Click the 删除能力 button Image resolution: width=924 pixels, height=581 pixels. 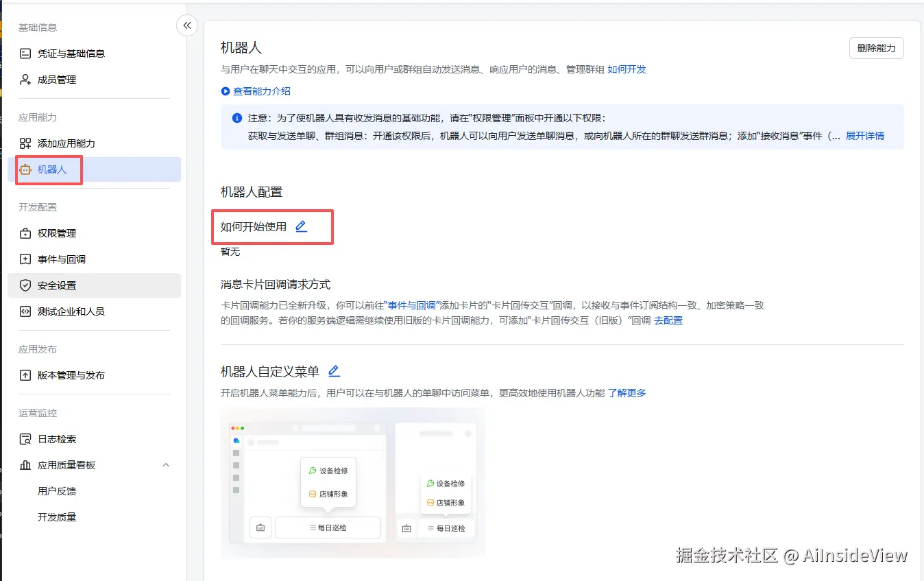point(876,48)
